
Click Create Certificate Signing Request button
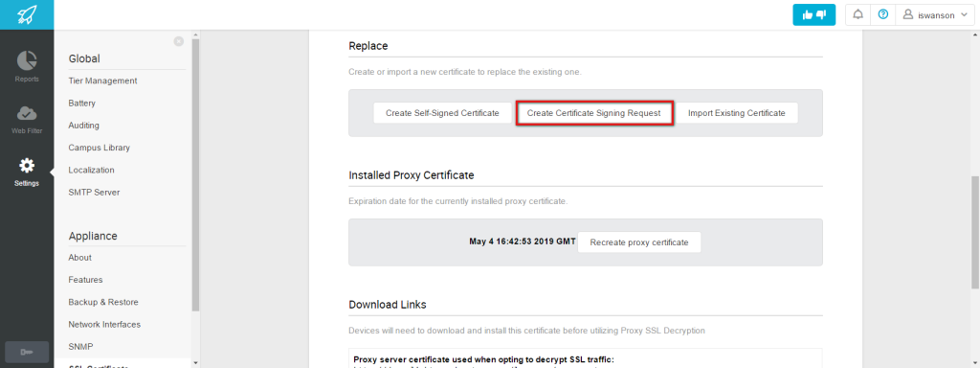[593, 113]
